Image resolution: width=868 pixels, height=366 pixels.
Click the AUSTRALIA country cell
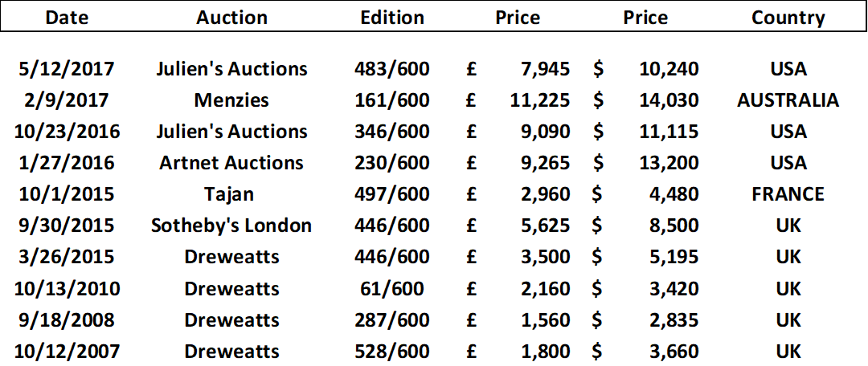point(788,100)
